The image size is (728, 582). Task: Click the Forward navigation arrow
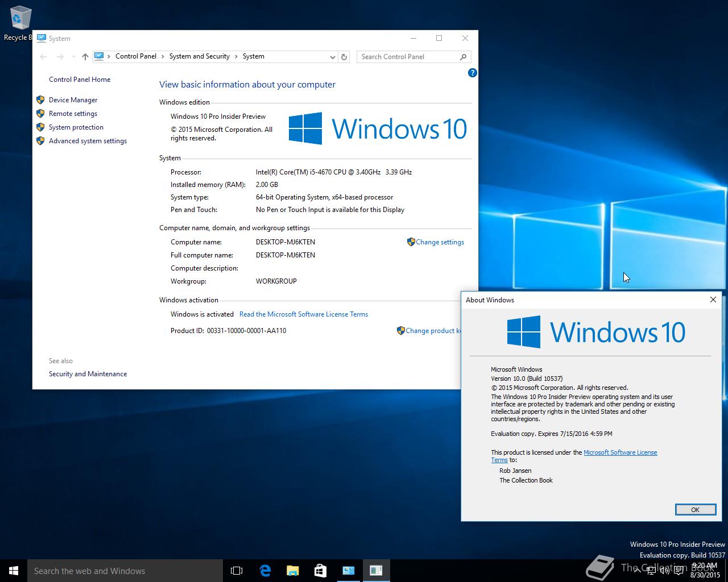tap(60, 57)
